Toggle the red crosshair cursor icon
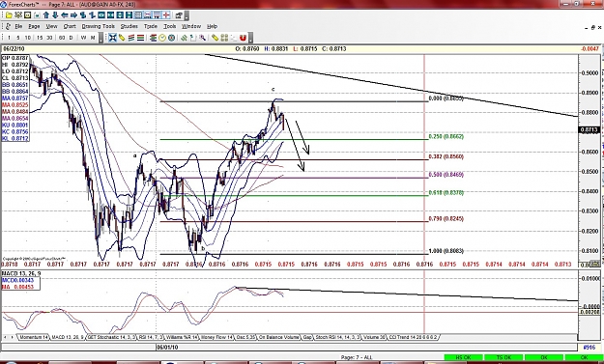Viewport: 604px width, 364px height. (x=166, y=15)
